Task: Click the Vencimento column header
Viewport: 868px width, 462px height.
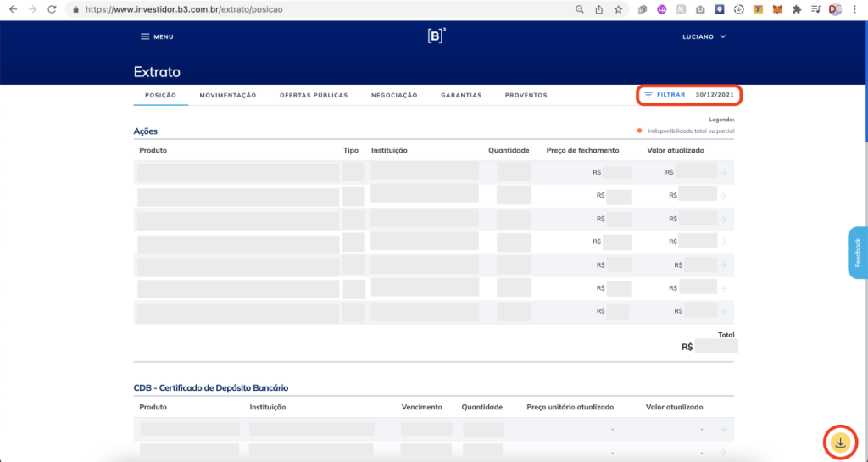Action: click(422, 407)
